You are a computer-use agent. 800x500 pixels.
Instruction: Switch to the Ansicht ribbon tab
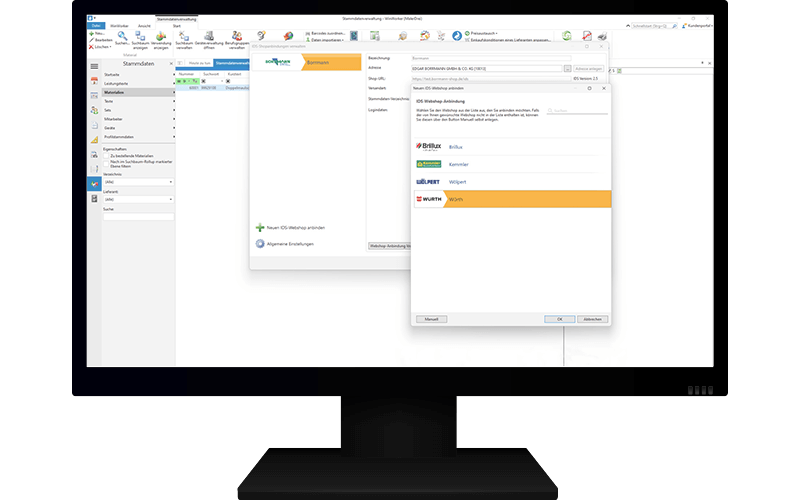[x=144, y=26]
